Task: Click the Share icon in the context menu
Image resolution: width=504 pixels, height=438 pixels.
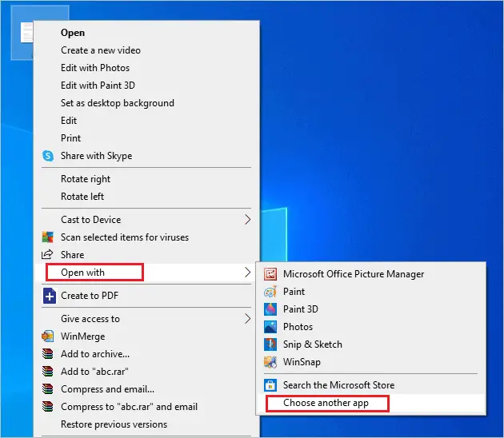Action: pos(48,255)
